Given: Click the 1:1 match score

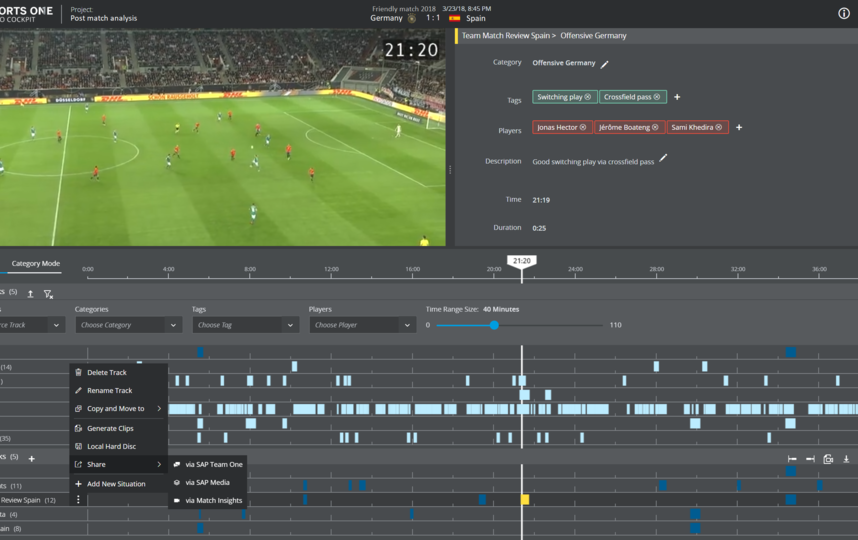Looking at the screenshot, I should point(433,18).
